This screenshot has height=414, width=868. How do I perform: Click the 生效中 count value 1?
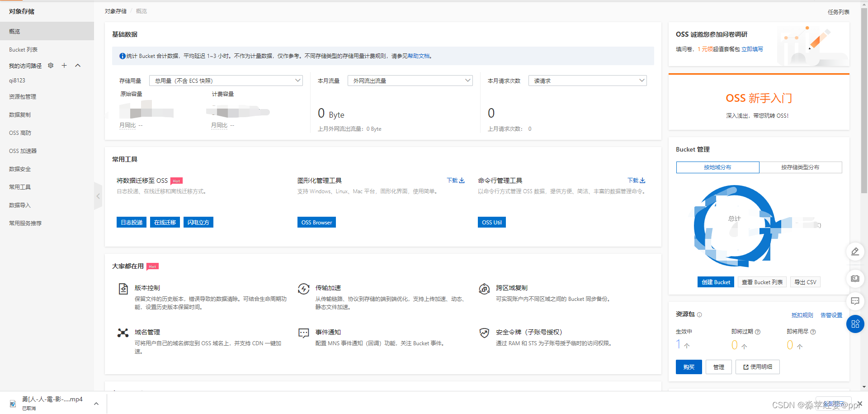(678, 344)
